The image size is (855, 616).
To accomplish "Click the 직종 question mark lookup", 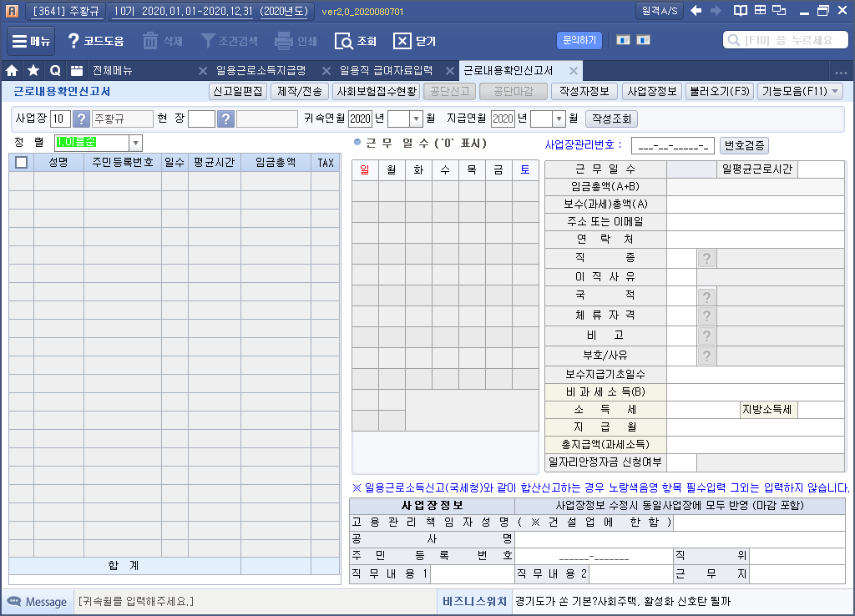I will tap(706, 259).
